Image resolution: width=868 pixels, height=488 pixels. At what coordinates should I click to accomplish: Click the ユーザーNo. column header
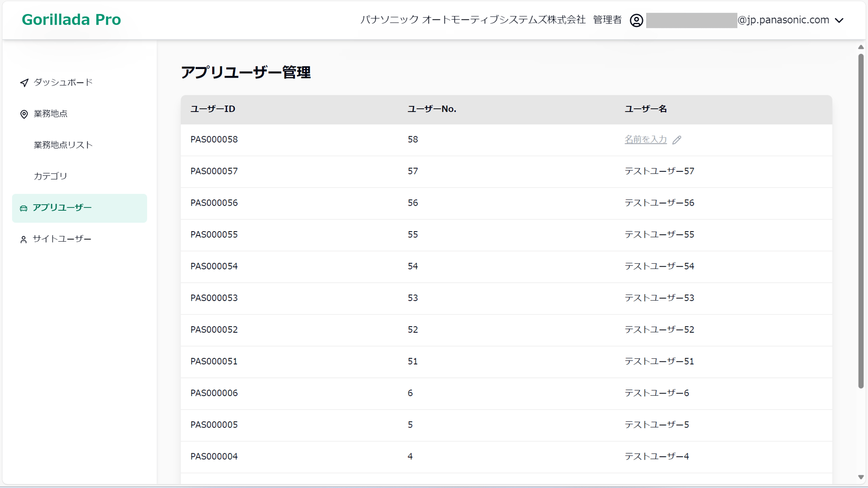(432, 109)
